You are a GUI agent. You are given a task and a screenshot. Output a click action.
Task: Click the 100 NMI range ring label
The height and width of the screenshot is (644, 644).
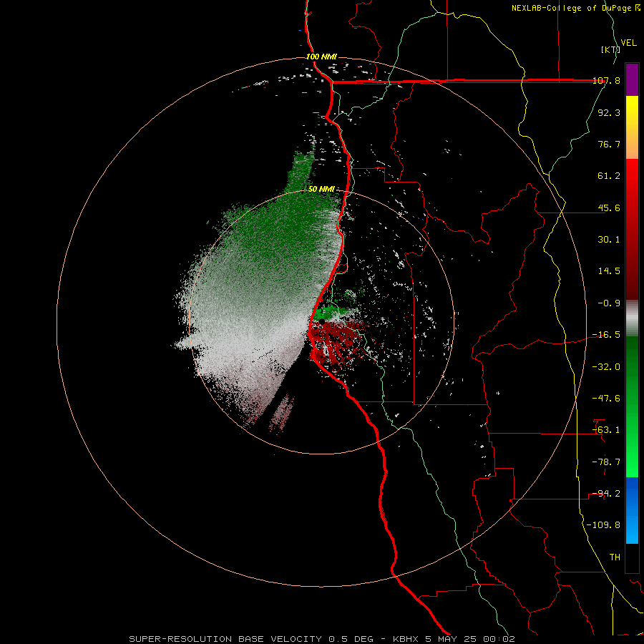(321, 57)
